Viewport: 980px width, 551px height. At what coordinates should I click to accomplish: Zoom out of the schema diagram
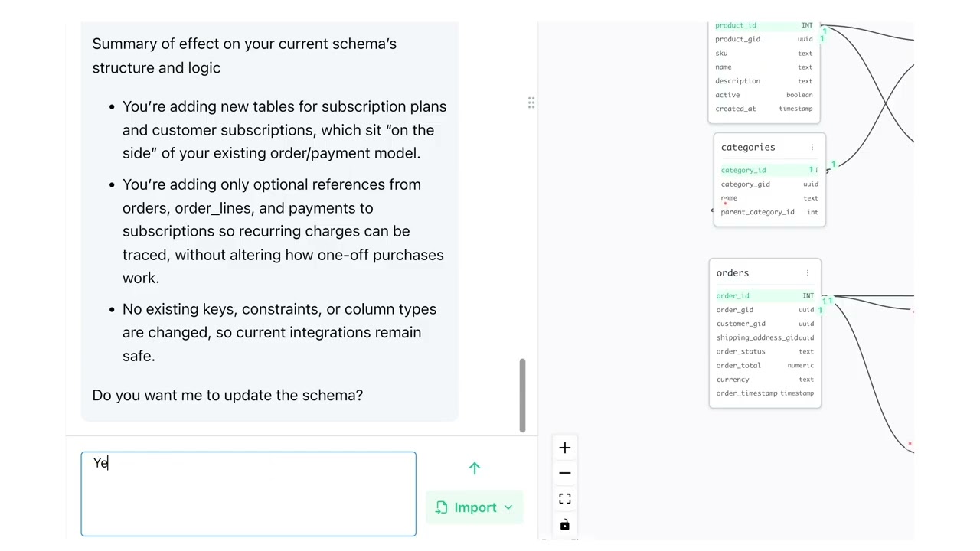pos(565,473)
